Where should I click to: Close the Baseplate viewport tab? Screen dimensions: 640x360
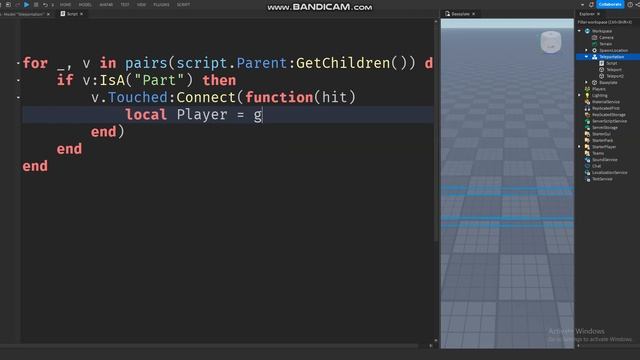(473, 14)
